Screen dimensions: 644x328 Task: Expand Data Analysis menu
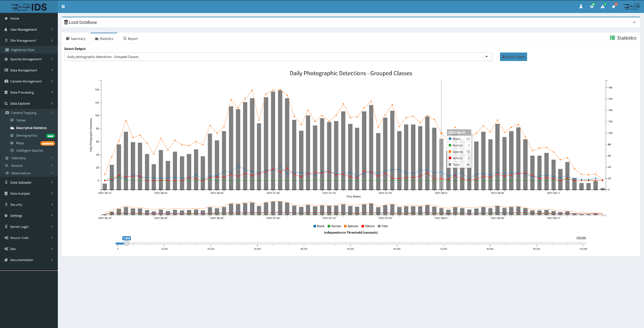29,194
